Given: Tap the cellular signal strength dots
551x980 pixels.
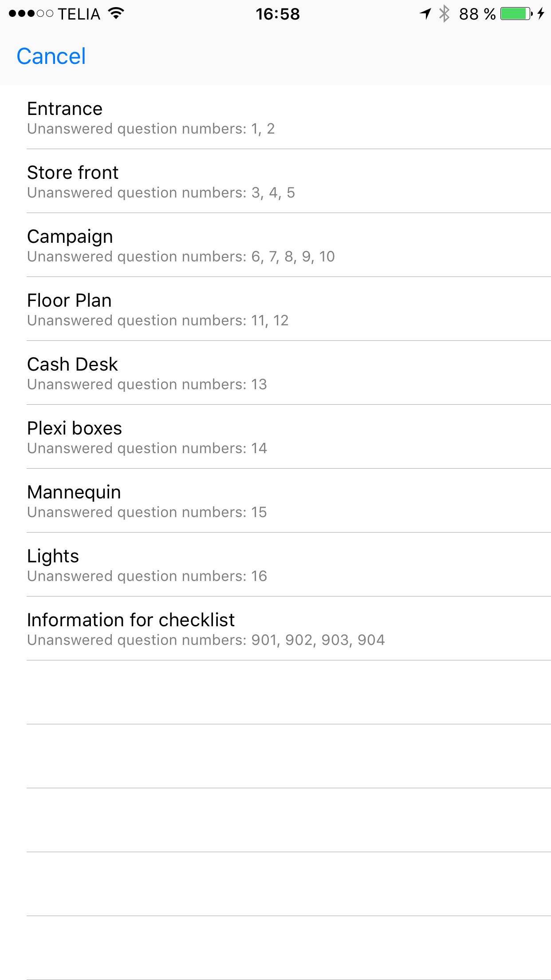Looking at the screenshot, I should [31, 14].
